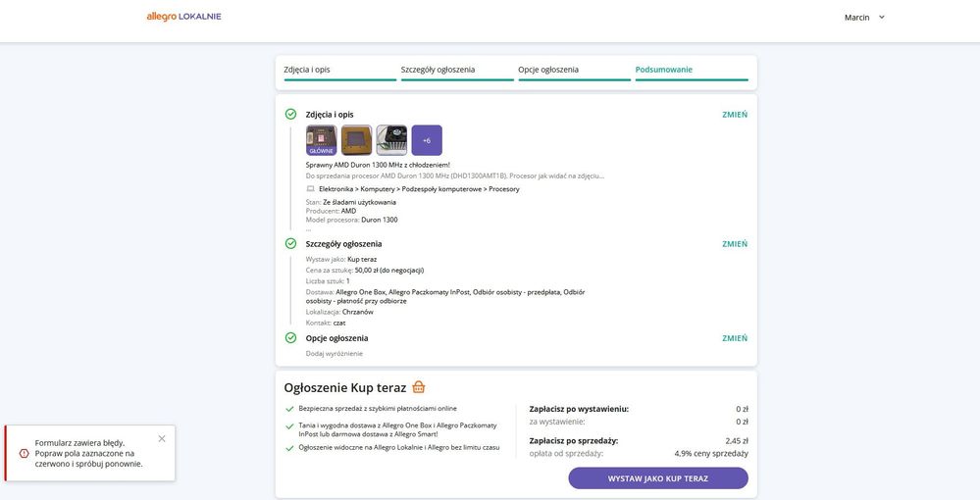980x500 pixels.
Task: Click ZMIEŃ for Opcje ogłoszenia section
Action: point(735,338)
